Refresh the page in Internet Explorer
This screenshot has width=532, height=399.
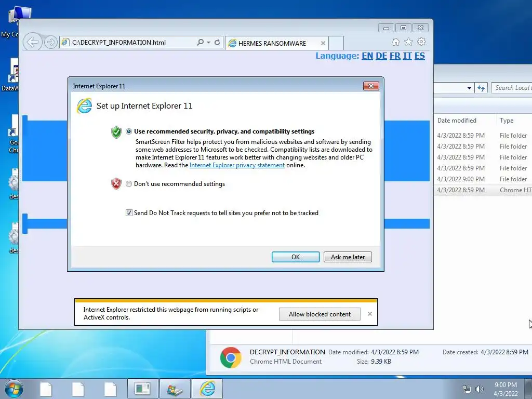pyautogui.click(x=217, y=43)
